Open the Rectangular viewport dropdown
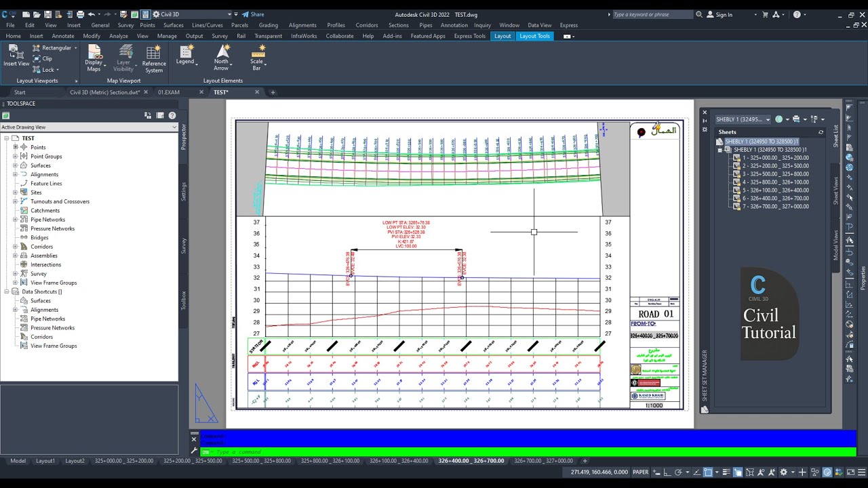This screenshot has height=488, width=868. click(75, 48)
